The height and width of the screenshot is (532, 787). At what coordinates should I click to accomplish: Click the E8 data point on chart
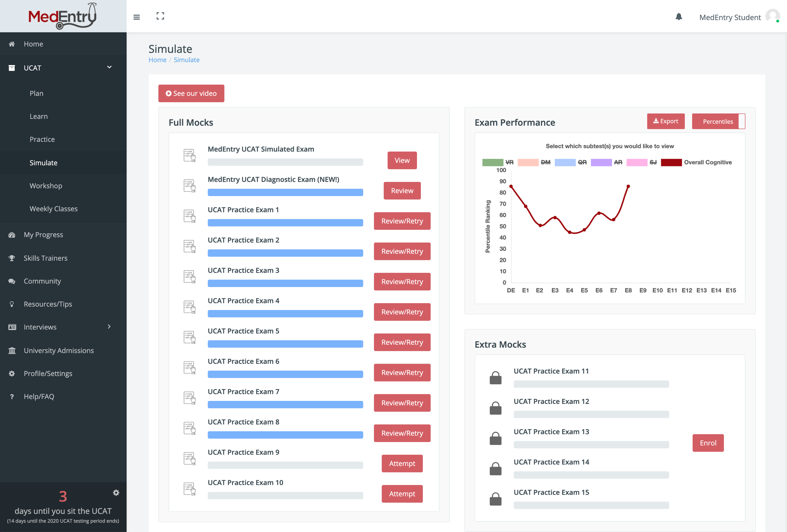[x=628, y=186]
